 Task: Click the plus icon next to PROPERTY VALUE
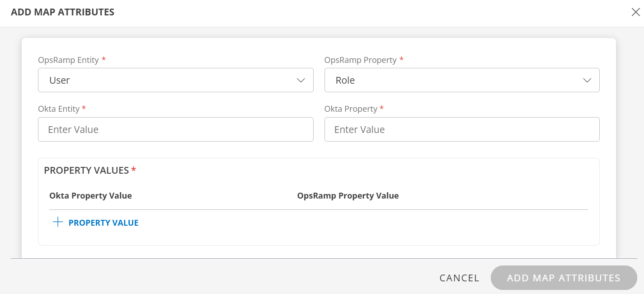tap(58, 222)
